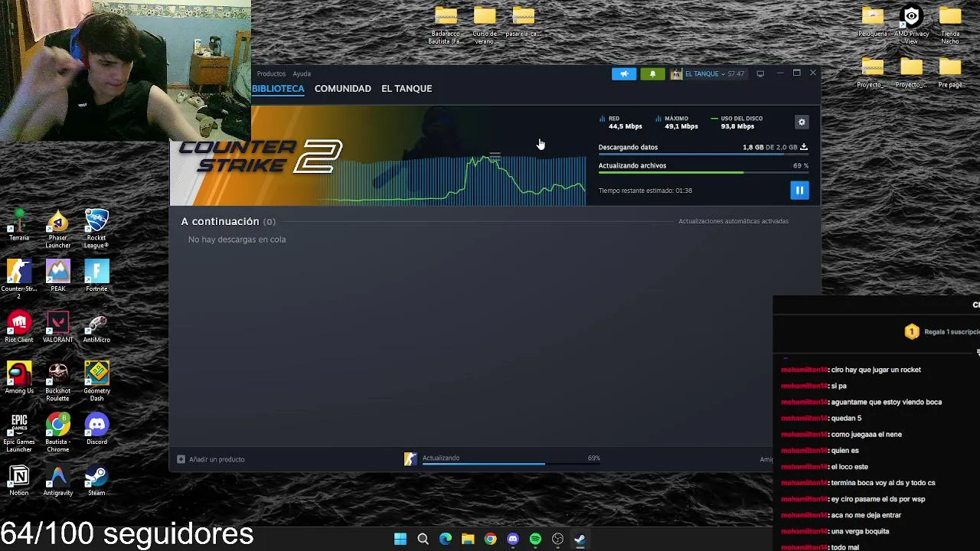Viewport: 980px width, 551px height.
Task: Select Terraria desktop icon
Action: [19, 225]
